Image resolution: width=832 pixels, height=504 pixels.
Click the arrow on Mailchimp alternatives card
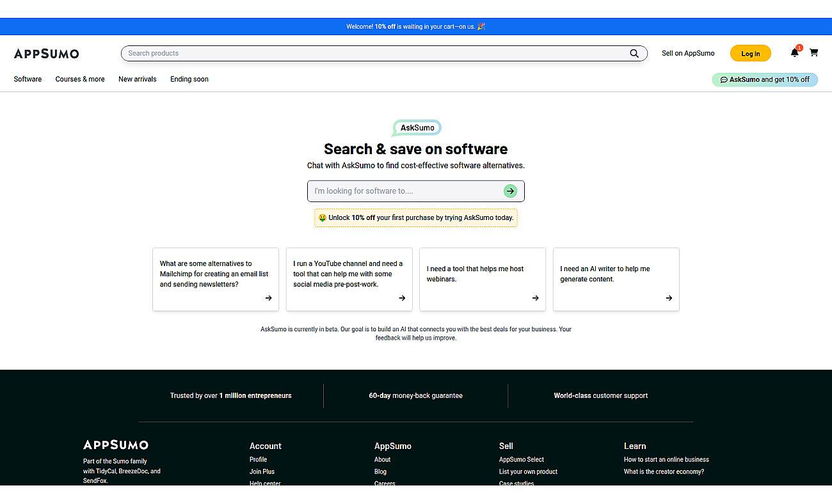tap(268, 298)
